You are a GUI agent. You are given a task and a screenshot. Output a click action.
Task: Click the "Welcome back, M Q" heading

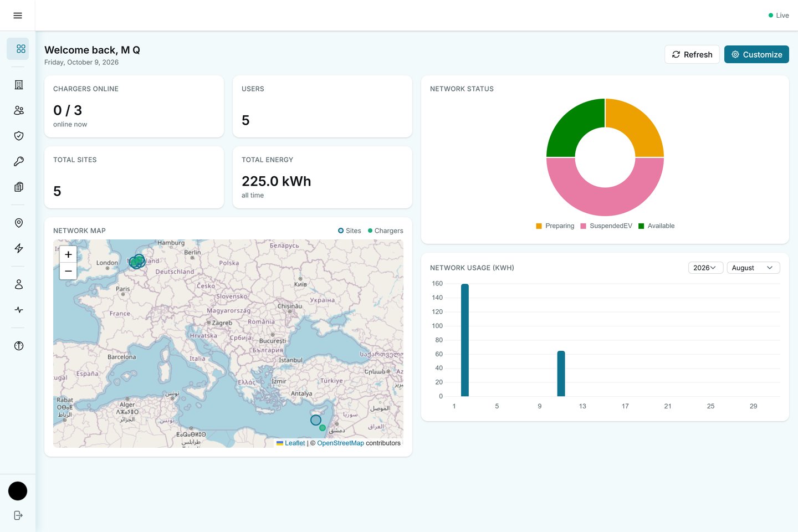coord(92,50)
